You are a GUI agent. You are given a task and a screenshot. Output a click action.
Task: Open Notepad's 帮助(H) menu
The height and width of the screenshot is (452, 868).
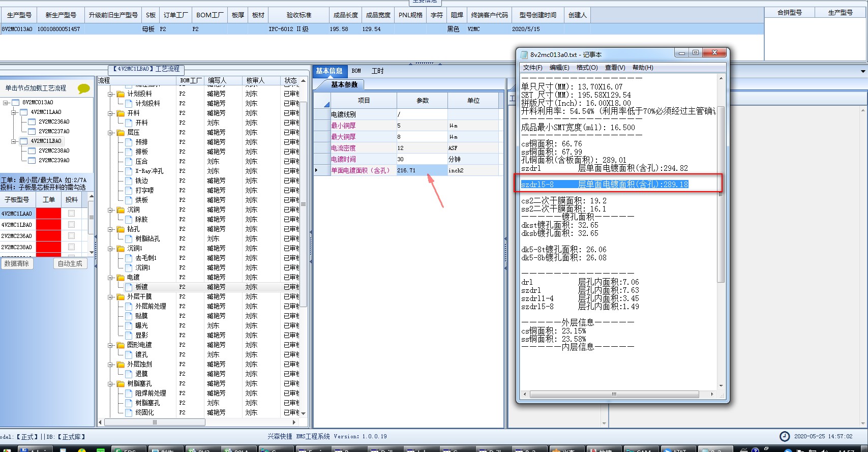pyautogui.click(x=643, y=68)
